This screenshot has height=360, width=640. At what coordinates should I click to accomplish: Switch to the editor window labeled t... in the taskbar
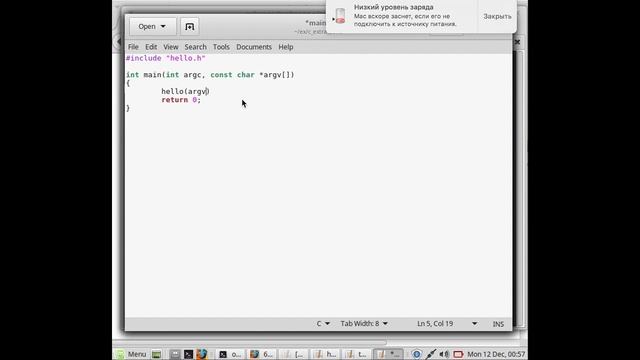pyautogui.click(x=356, y=354)
